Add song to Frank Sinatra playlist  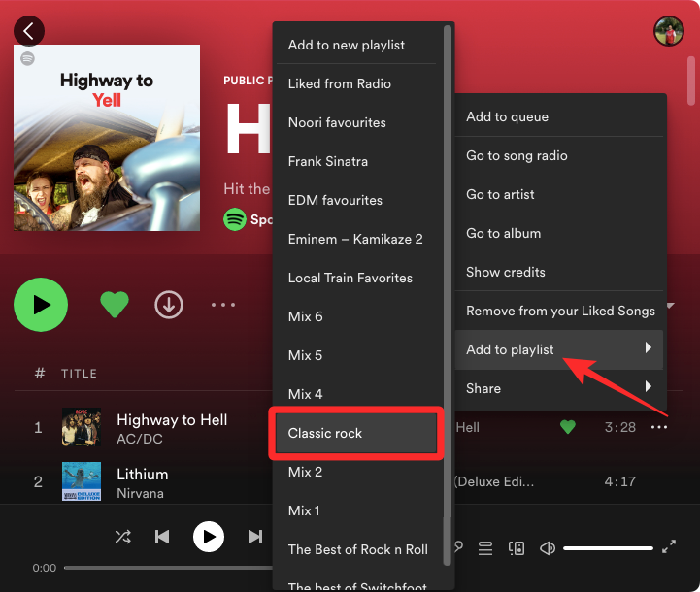(x=355, y=161)
